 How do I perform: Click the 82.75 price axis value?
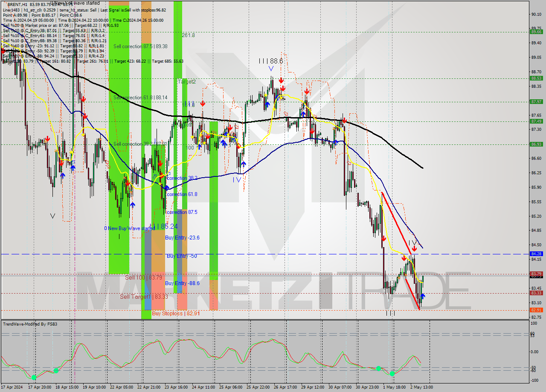coord(536,317)
